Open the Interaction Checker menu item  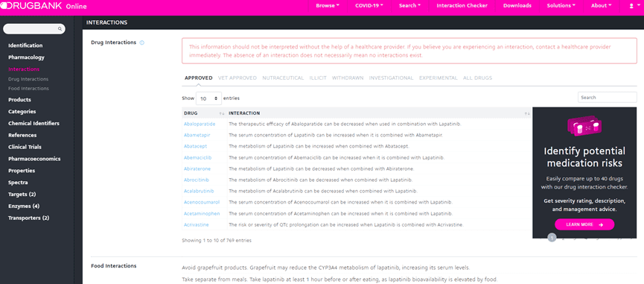462,6
